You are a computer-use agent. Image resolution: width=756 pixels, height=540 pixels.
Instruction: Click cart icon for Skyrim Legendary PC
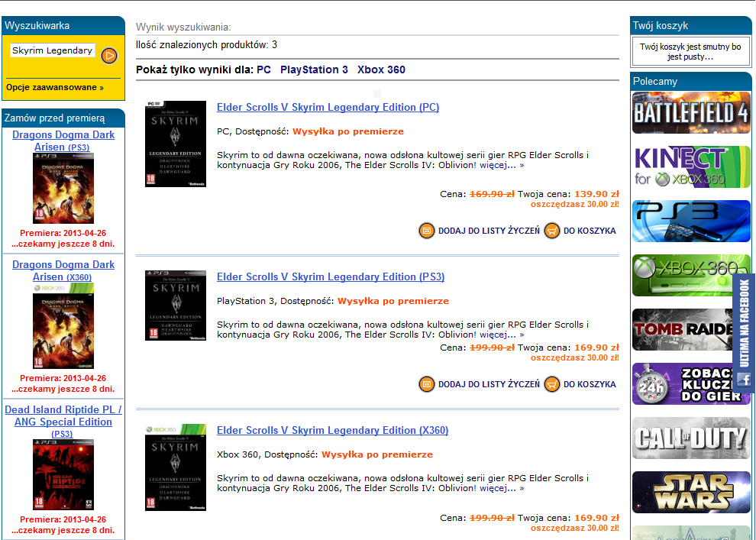(552, 231)
